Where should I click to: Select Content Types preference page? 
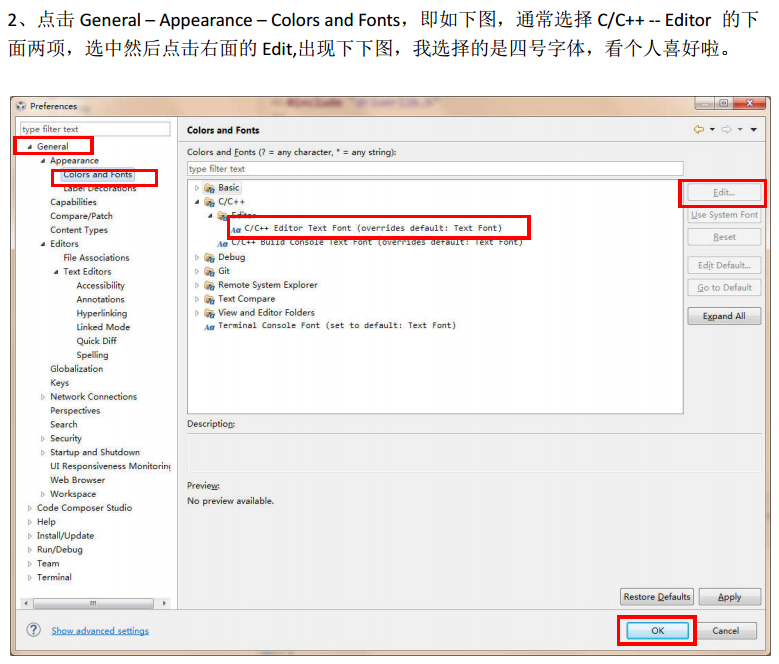[78, 230]
